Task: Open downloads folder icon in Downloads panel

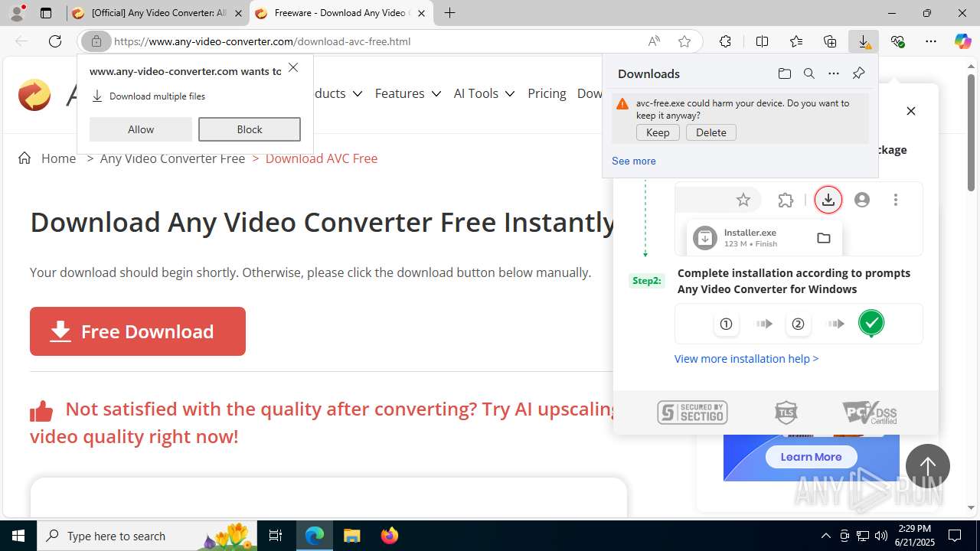Action: click(x=784, y=73)
